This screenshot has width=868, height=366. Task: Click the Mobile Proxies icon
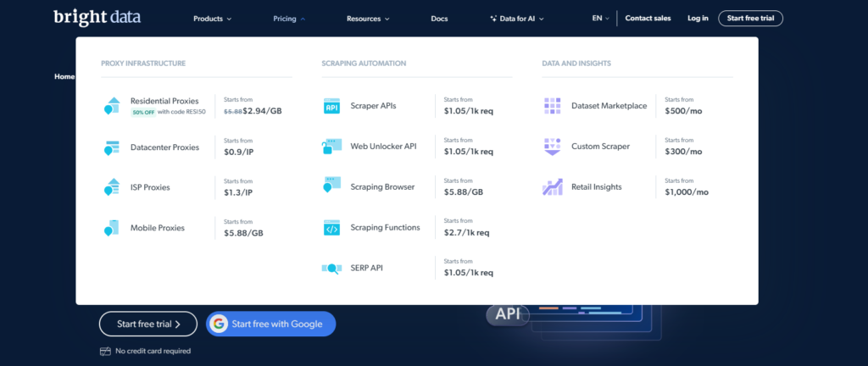(112, 228)
